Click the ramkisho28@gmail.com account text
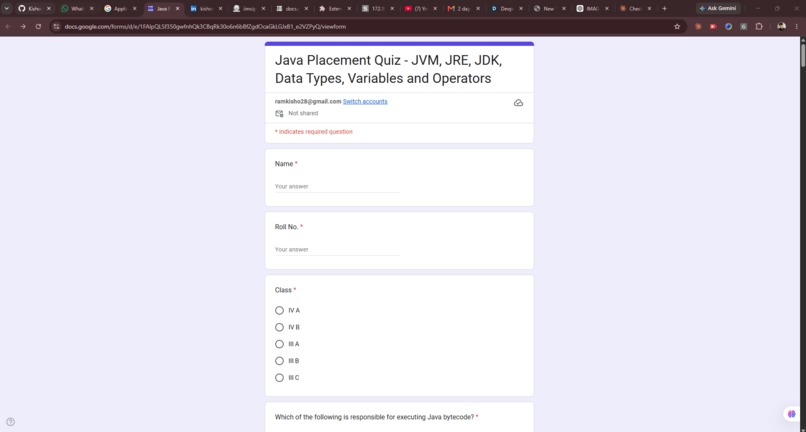806x432 pixels. (x=308, y=101)
